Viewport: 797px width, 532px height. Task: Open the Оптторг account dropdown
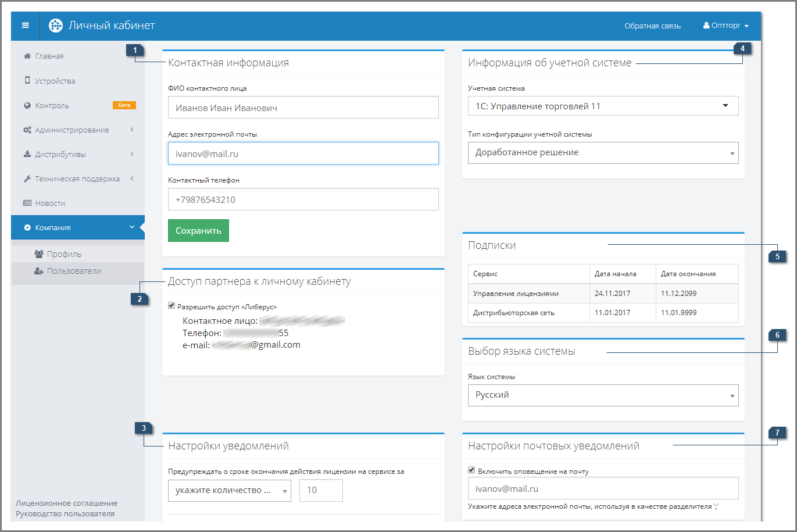click(725, 26)
